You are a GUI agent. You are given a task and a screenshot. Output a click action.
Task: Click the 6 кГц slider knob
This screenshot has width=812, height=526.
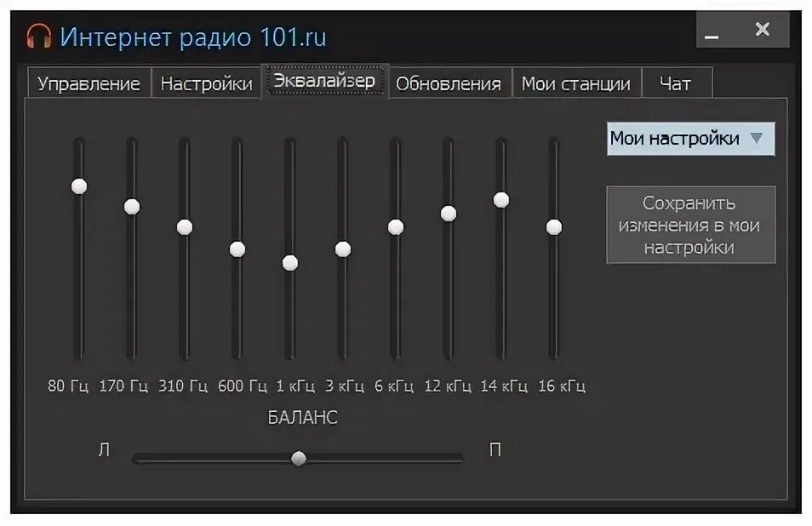396,226
